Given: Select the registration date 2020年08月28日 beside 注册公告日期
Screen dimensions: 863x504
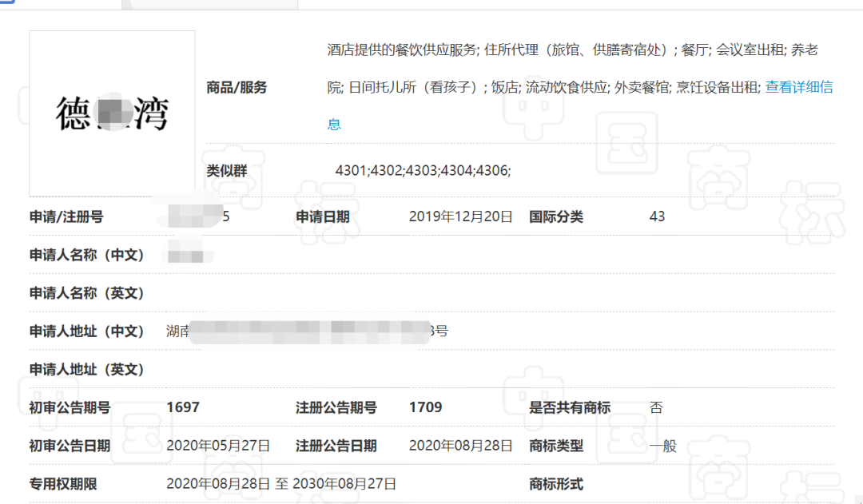Looking at the screenshot, I should (x=461, y=446).
